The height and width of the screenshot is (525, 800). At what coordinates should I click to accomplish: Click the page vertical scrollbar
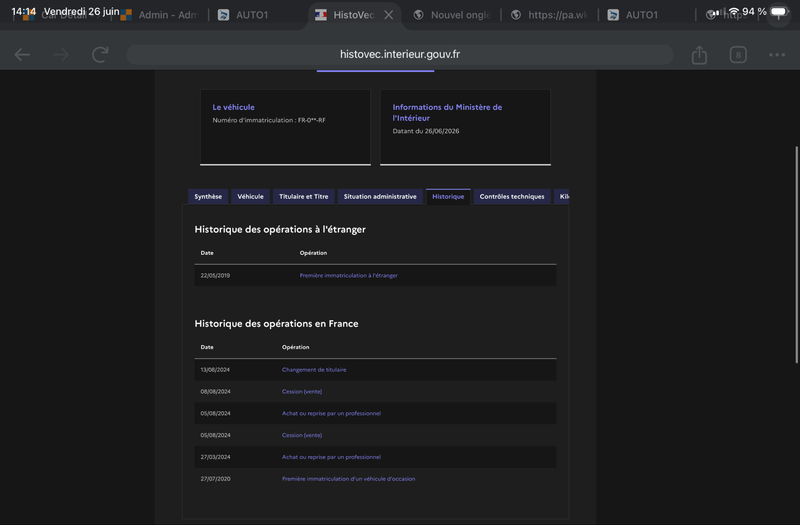point(796,255)
